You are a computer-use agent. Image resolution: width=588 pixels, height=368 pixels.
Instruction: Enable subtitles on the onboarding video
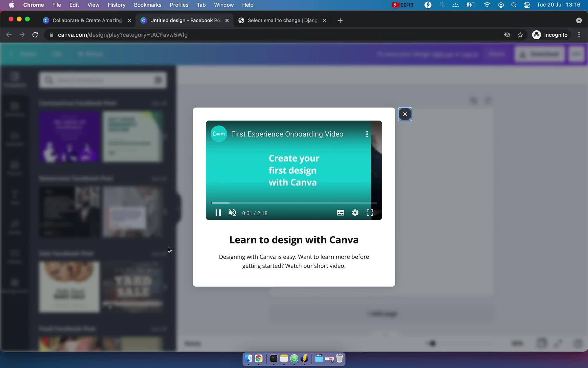coord(341,213)
